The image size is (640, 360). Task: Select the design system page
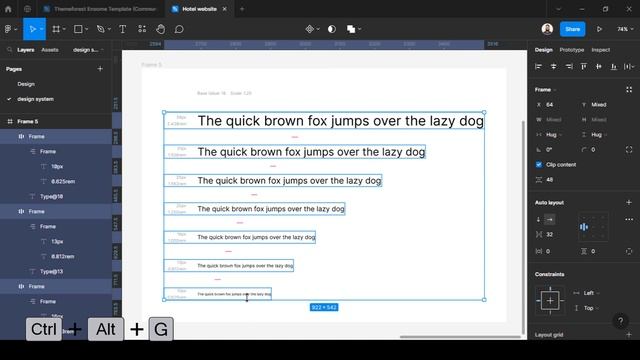(x=36, y=99)
